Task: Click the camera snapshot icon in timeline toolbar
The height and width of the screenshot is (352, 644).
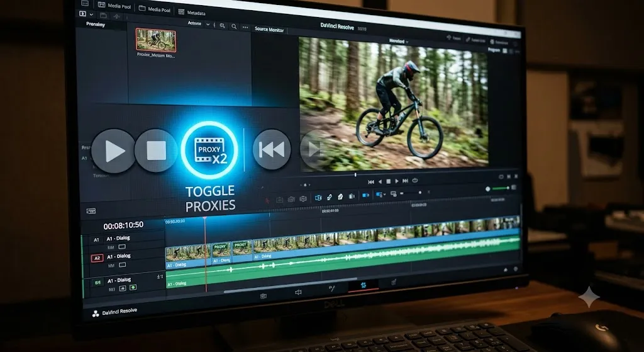Action: (291, 199)
